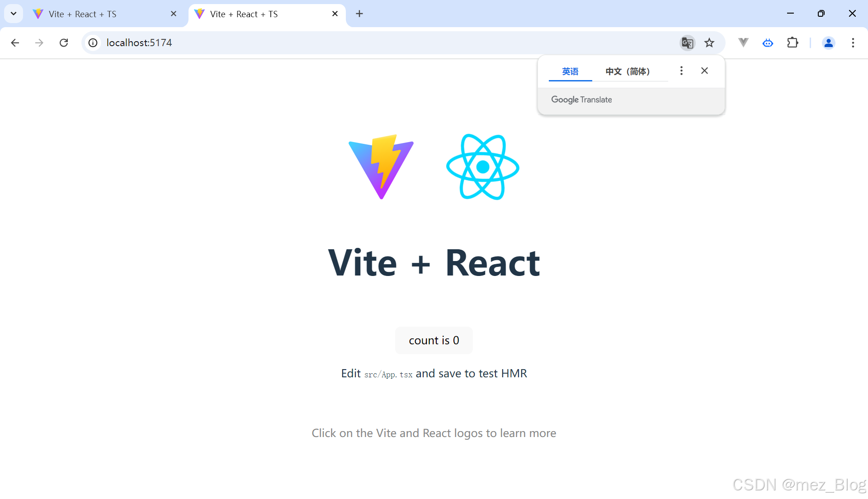Close the second Vite + React + TS tab

335,14
